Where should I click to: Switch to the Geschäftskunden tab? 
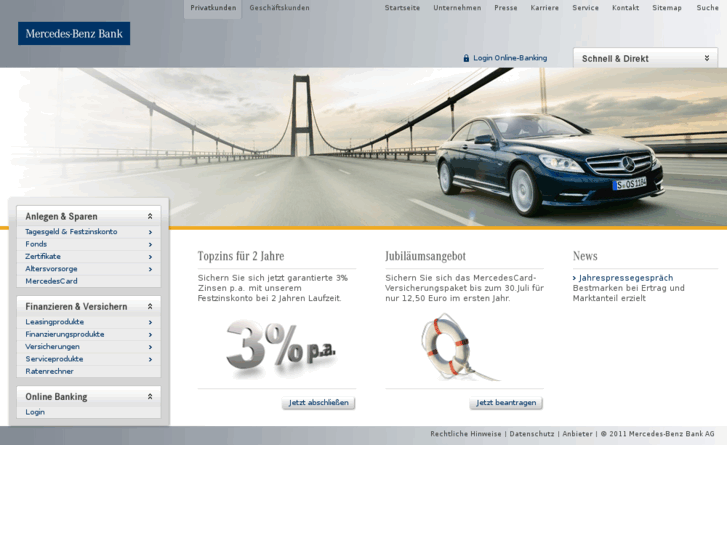coord(279,8)
